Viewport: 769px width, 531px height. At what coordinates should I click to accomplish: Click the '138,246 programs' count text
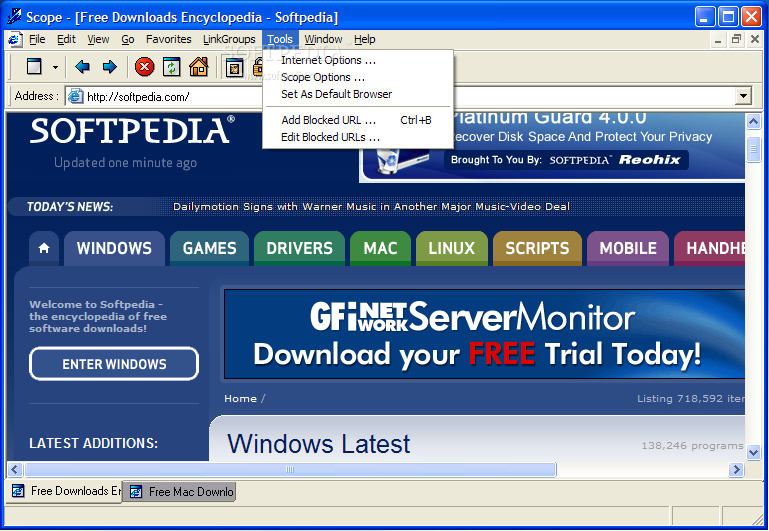tap(692, 446)
